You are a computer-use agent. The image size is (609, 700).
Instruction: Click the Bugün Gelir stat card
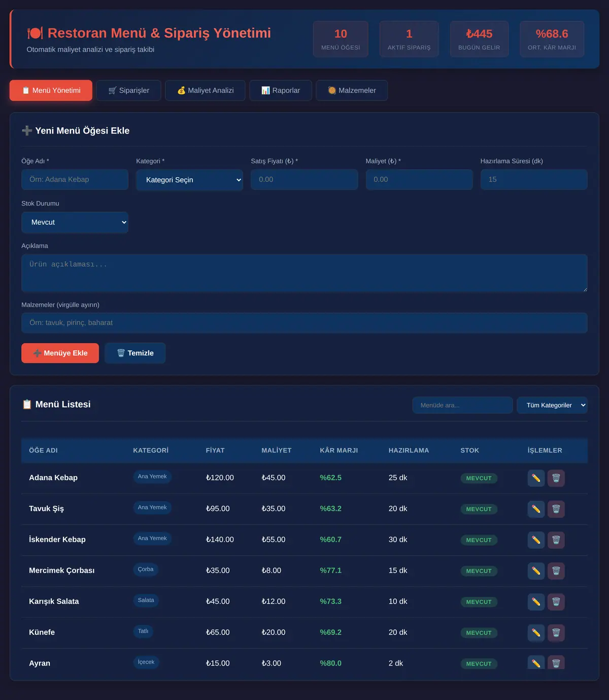[479, 39]
